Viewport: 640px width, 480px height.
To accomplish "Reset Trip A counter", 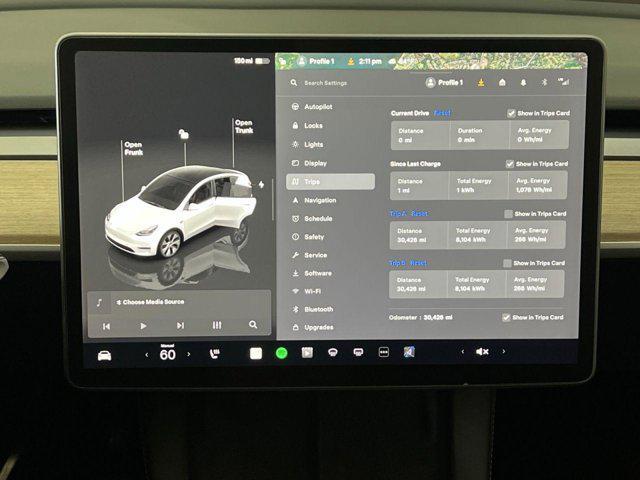I will point(420,213).
